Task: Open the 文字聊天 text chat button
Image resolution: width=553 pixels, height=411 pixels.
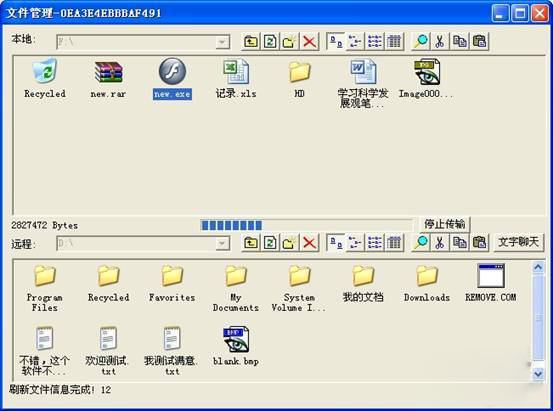Action: pos(518,242)
